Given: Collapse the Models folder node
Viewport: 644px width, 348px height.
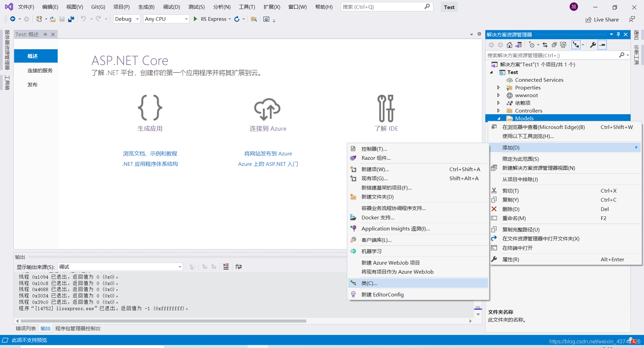Looking at the screenshot, I should coord(499,118).
